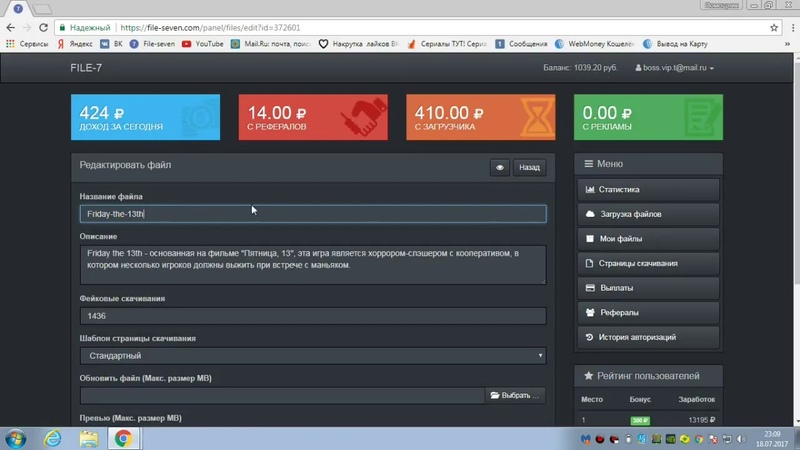This screenshot has width=800, height=450.
Task: Expand the Шаблон страницы скачивания dropdown
Action: pyautogui.click(x=312, y=356)
